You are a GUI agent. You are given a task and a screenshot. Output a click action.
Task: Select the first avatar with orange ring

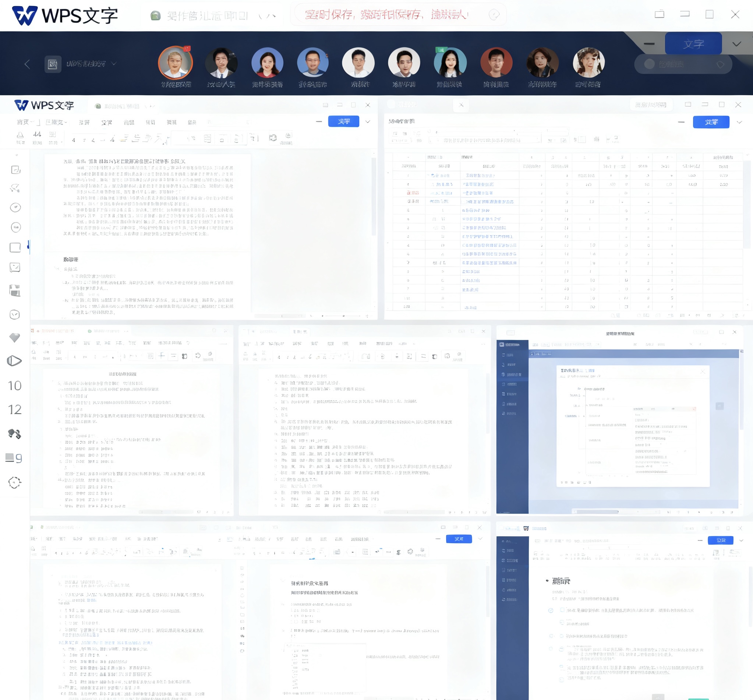pos(175,63)
